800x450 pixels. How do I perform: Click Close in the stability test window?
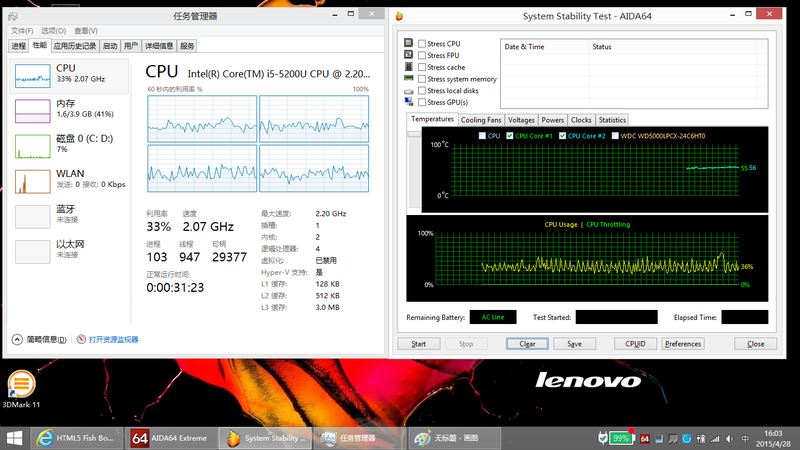pyautogui.click(x=755, y=344)
